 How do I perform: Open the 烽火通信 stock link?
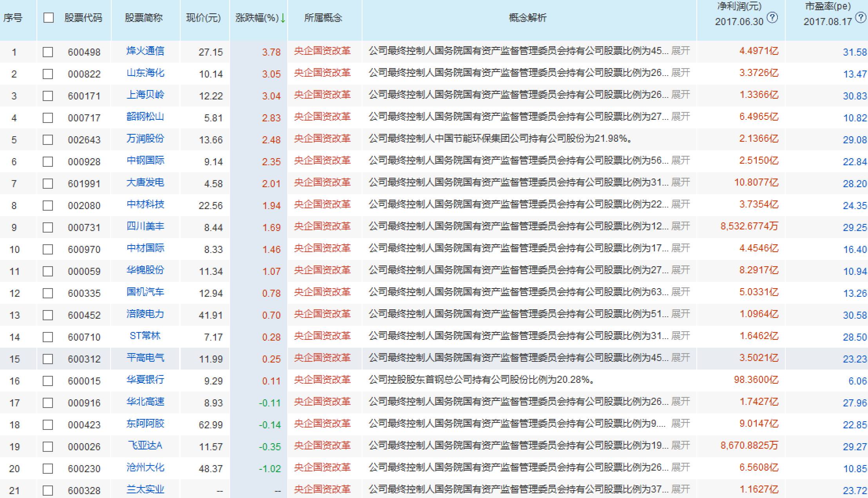click(145, 51)
